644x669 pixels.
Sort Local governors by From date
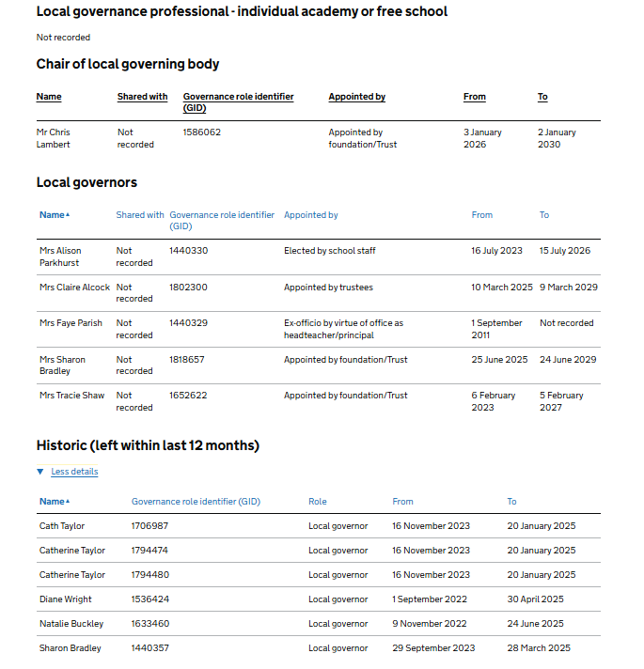point(481,215)
